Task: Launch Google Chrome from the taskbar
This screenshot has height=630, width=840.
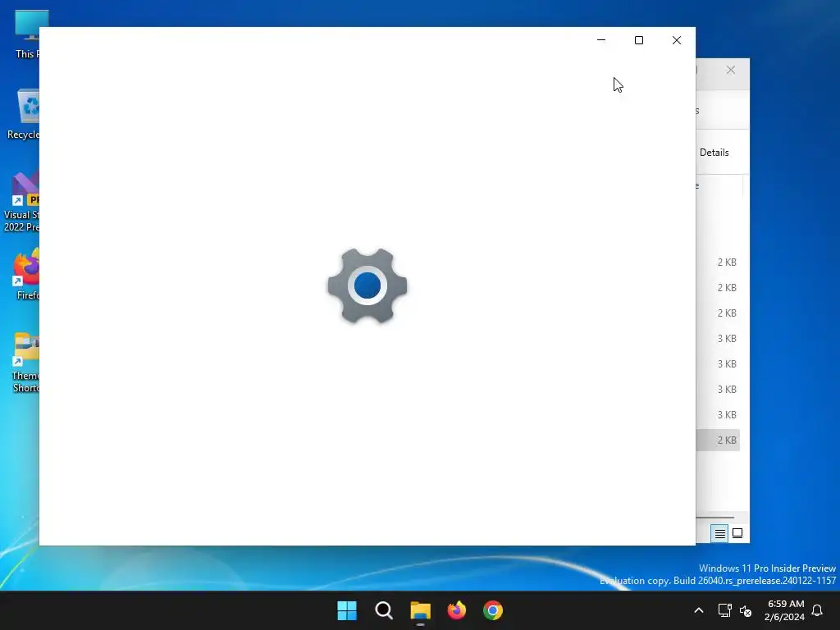Action: [x=493, y=610]
